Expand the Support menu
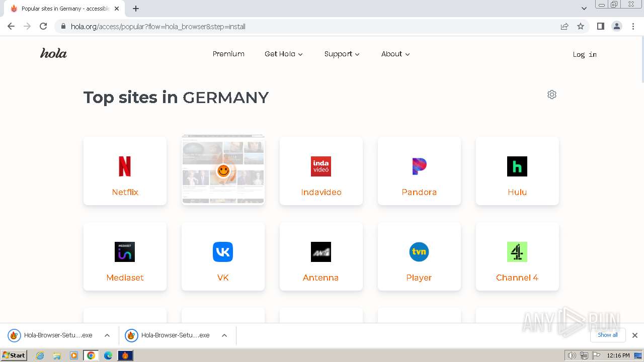 (342, 54)
